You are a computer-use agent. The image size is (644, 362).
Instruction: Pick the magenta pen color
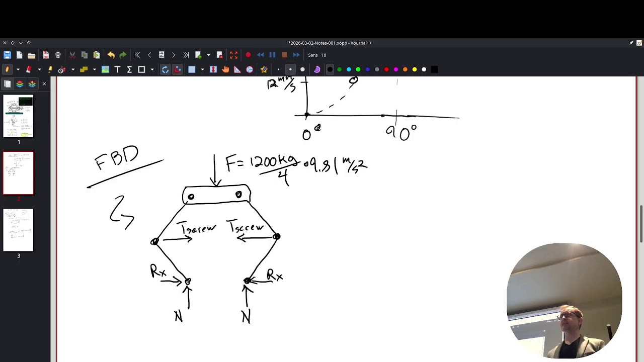pyautogui.click(x=396, y=69)
